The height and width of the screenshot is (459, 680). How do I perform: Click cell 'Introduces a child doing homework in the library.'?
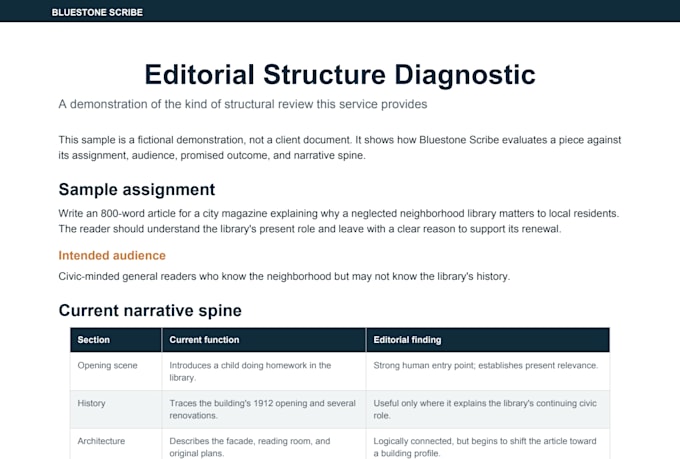tap(264, 371)
